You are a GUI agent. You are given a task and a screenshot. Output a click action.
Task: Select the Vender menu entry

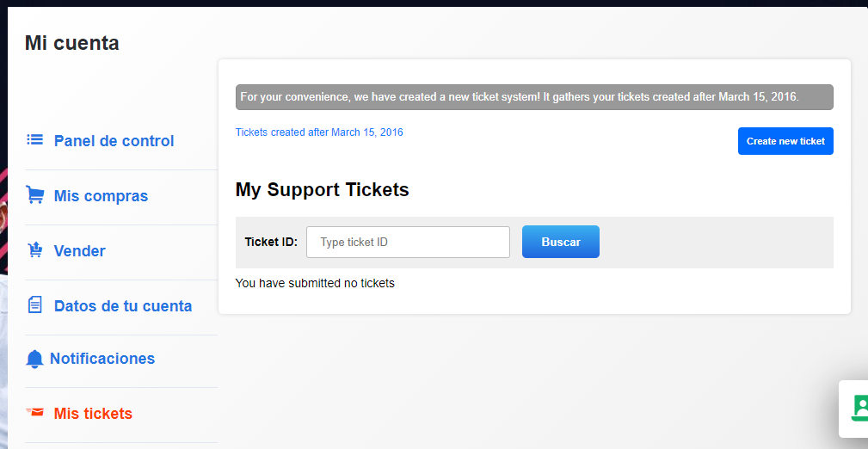[x=80, y=251]
